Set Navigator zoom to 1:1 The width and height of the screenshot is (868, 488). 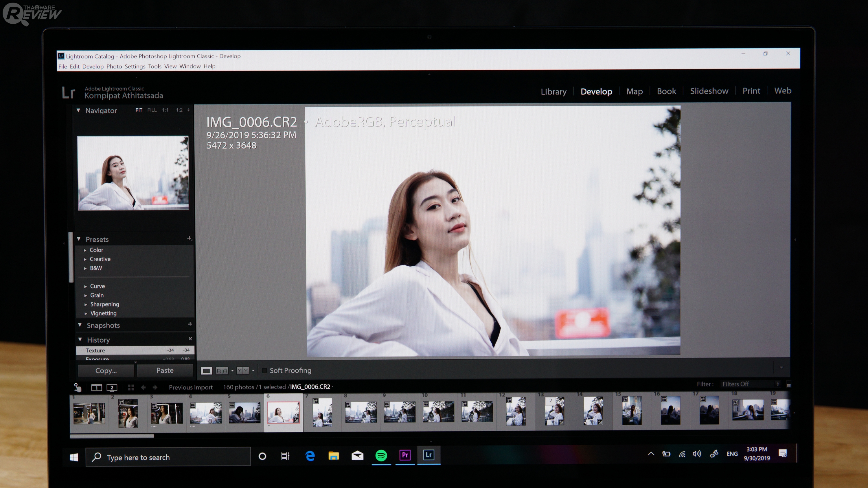(x=165, y=110)
